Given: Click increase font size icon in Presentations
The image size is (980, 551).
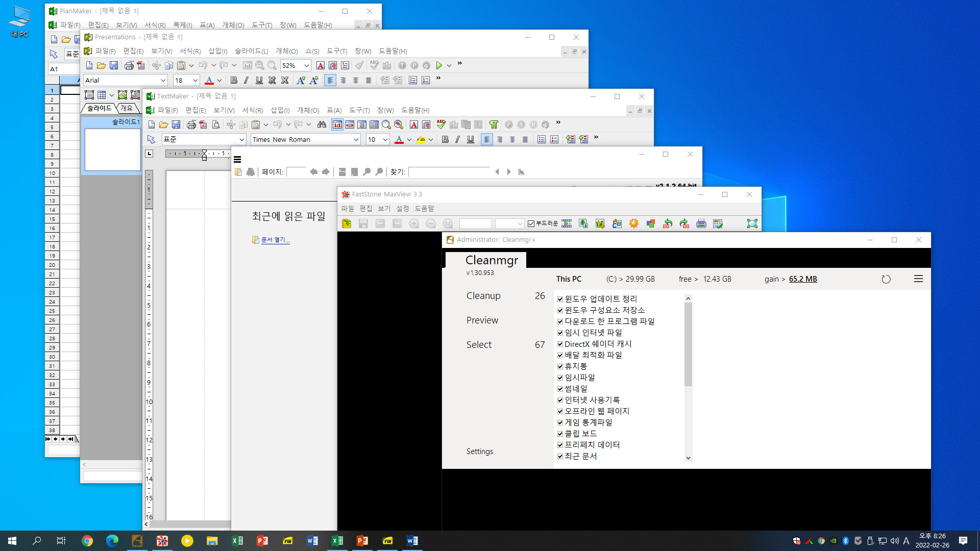Looking at the screenshot, I should (301, 80).
